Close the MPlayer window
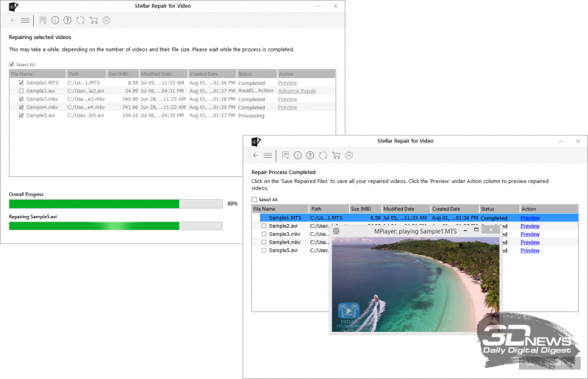 (x=491, y=230)
